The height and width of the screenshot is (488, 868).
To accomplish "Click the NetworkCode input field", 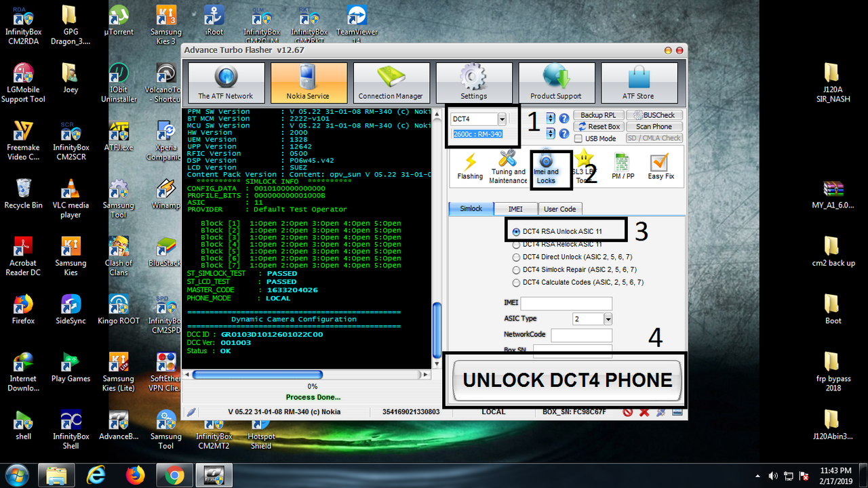I will [581, 335].
